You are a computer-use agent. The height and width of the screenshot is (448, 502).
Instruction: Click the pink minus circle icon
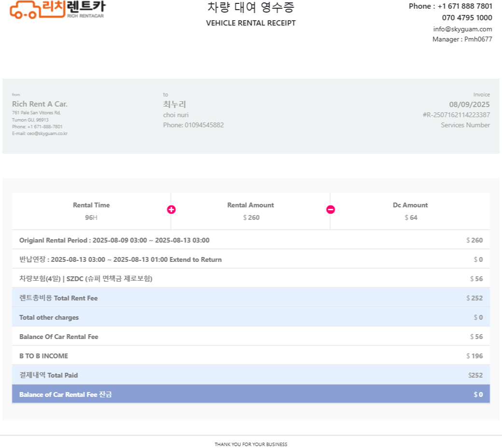(x=331, y=209)
